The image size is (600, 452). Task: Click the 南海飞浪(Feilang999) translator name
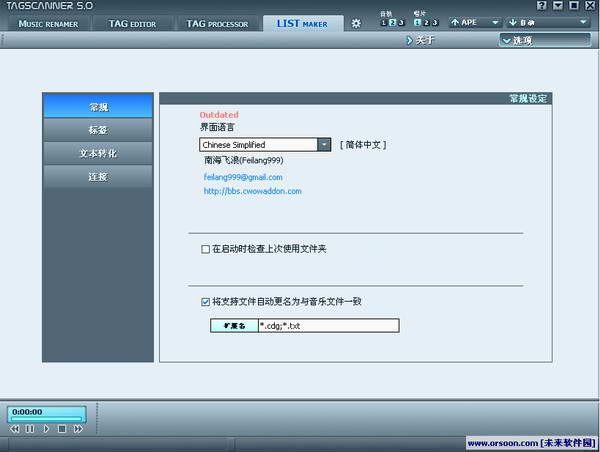[x=243, y=160]
